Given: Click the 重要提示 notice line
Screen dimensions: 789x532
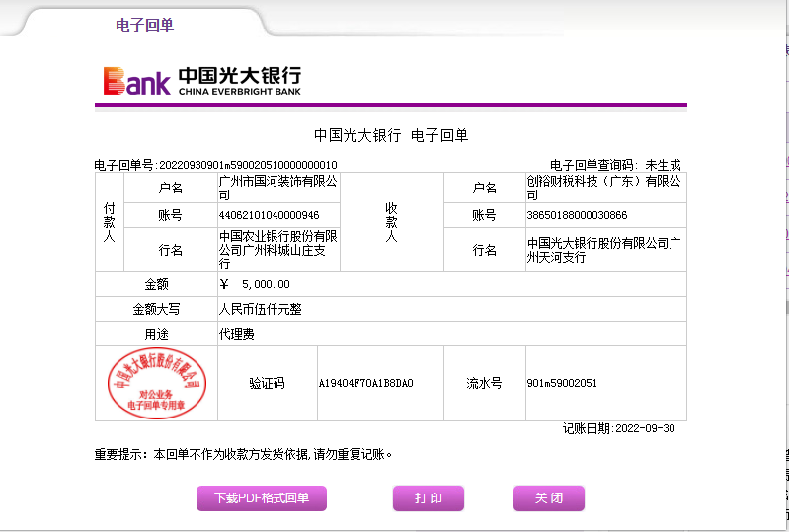Looking at the screenshot, I should [244, 455].
